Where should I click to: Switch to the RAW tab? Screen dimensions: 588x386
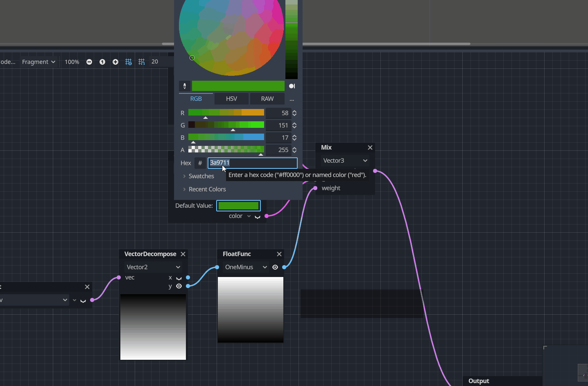point(267,98)
